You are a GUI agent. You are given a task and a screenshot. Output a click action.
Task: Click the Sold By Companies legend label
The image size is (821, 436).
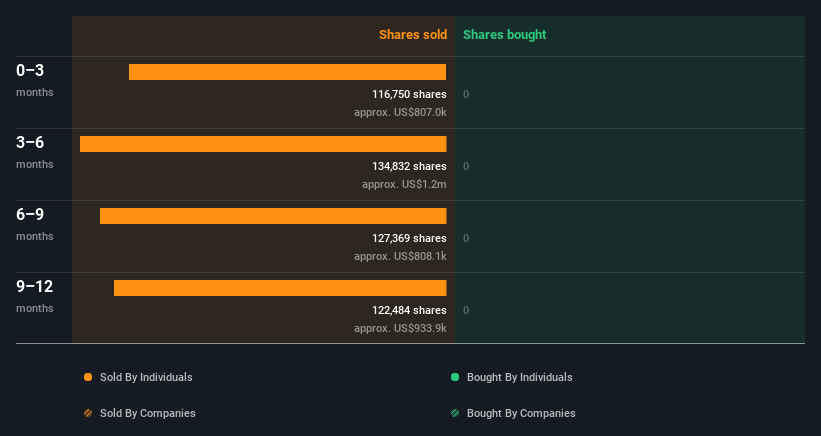(148, 413)
